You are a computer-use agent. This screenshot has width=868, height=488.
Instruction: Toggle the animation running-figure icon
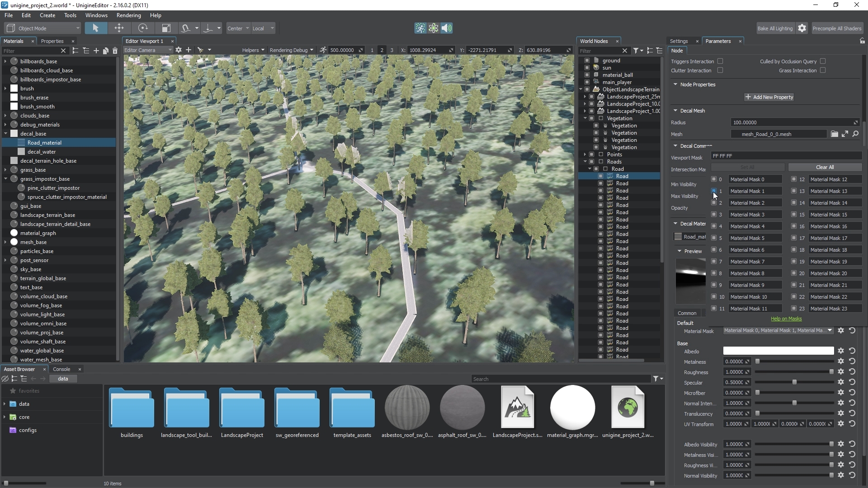(420, 28)
